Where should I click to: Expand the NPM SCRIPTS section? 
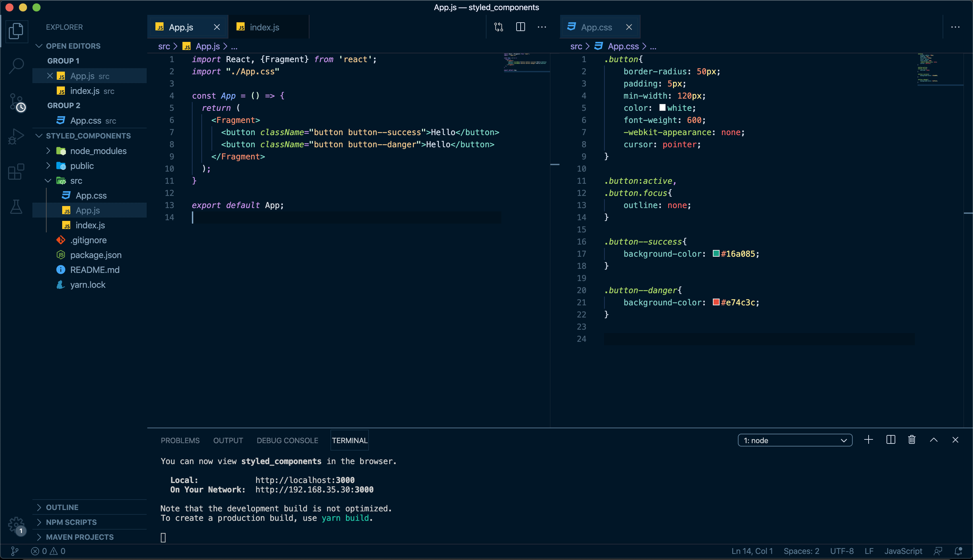71,522
